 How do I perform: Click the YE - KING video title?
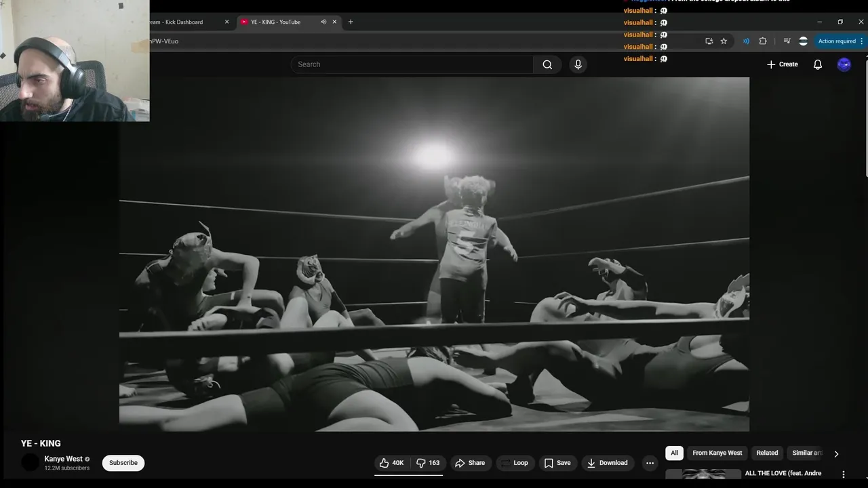tap(41, 443)
